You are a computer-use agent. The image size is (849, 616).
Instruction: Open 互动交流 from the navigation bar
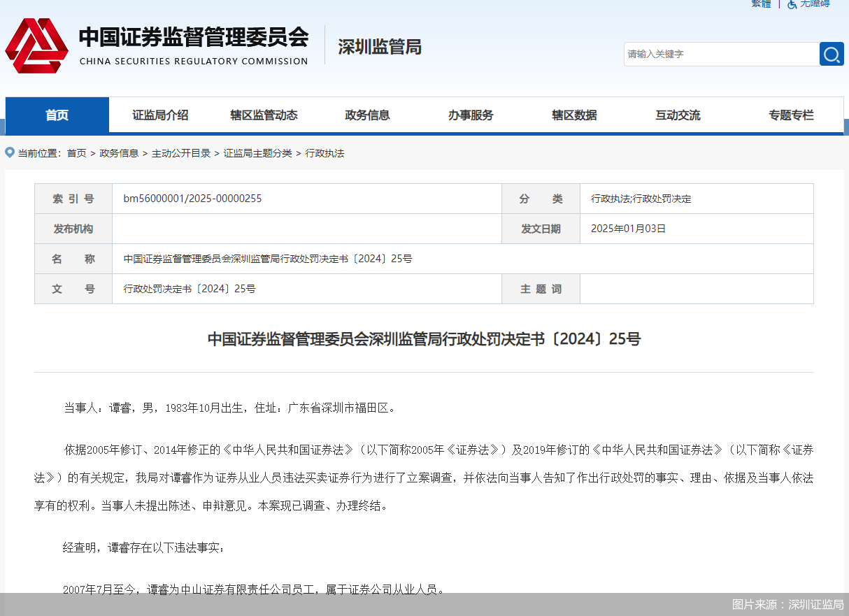(x=678, y=115)
